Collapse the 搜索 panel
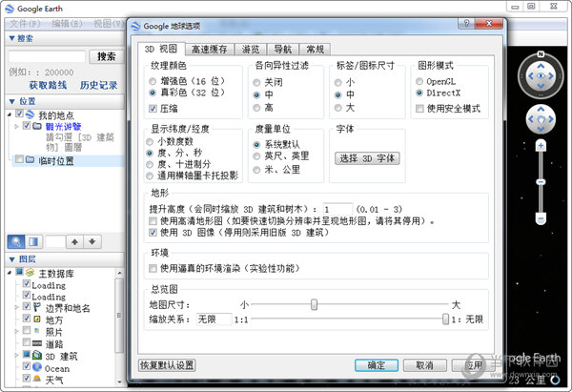The height and width of the screenshot is (392, 572). tap(11, 38)
